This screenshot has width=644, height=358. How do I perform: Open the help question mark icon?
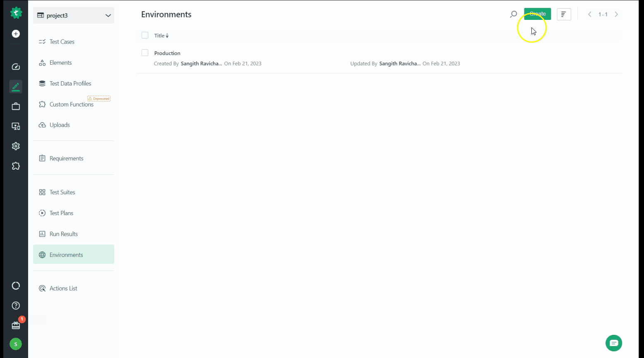click(16, 305)
